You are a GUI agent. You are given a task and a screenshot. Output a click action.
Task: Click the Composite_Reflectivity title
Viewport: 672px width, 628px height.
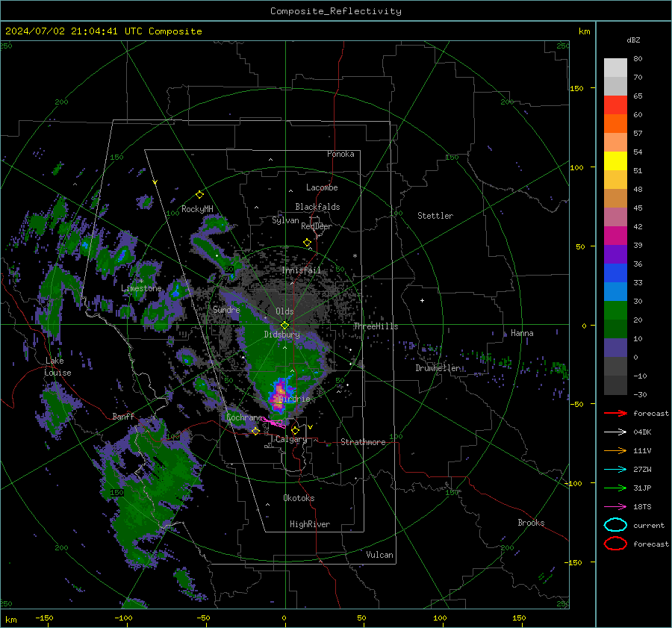coord(336,11)
